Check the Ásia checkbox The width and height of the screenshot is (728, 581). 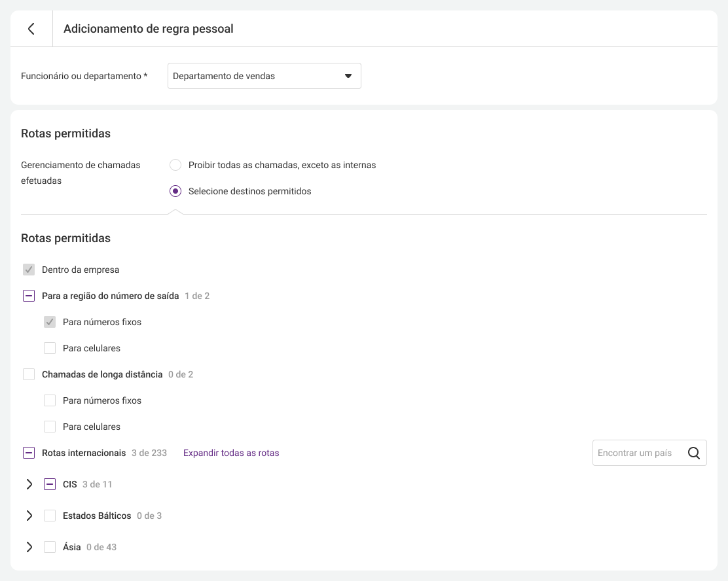[x=50, y=547]
